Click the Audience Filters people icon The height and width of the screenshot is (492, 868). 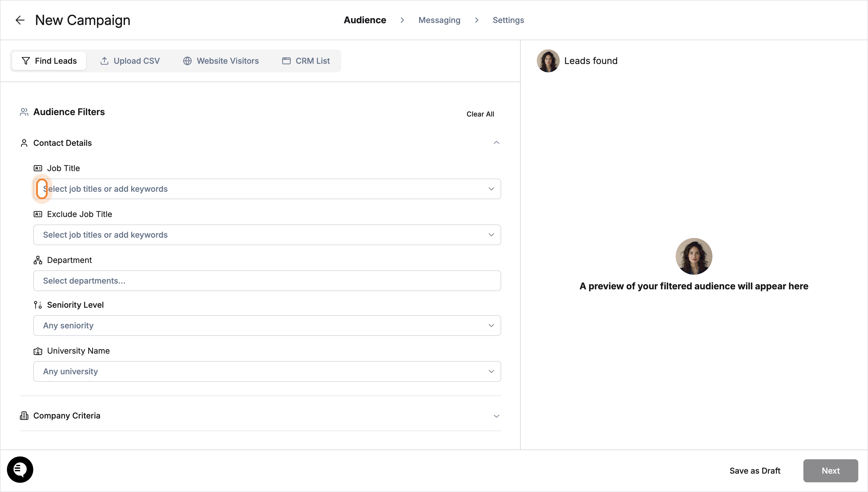tap(24, 112)
